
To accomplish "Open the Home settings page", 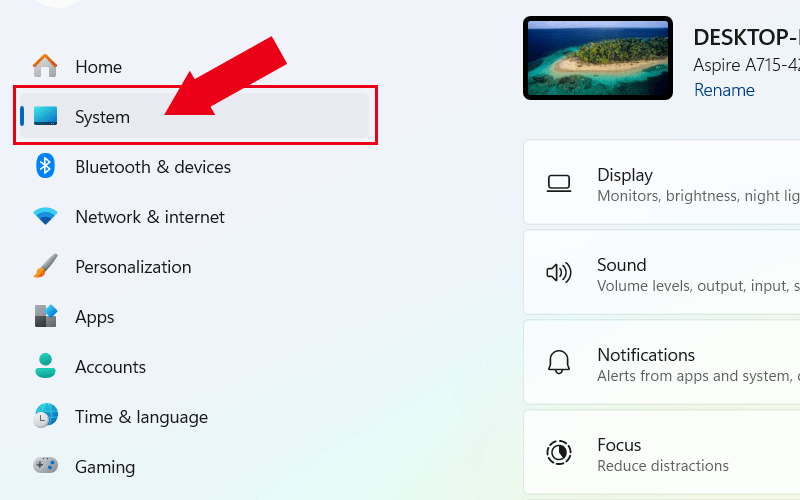I will tap(98, 67).
